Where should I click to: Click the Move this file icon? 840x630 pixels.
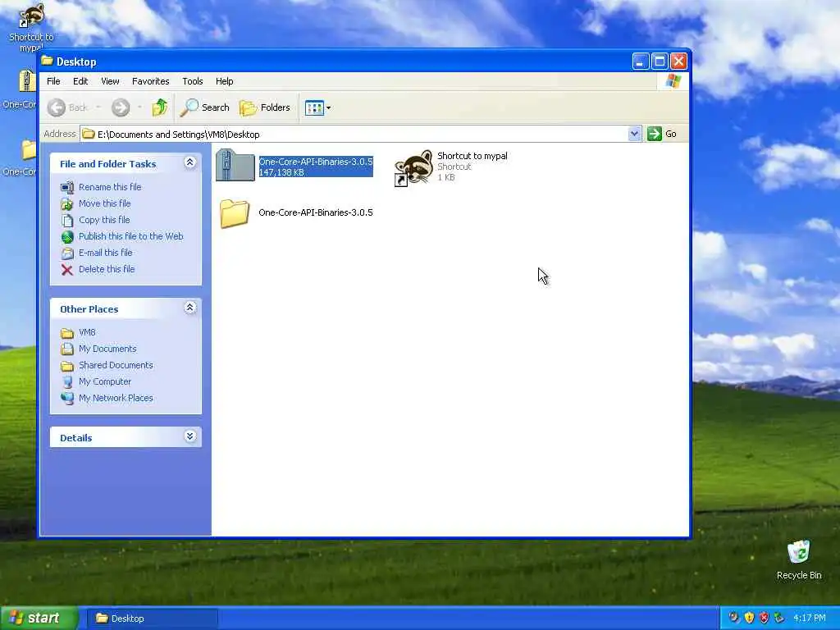tap(67, 203)
